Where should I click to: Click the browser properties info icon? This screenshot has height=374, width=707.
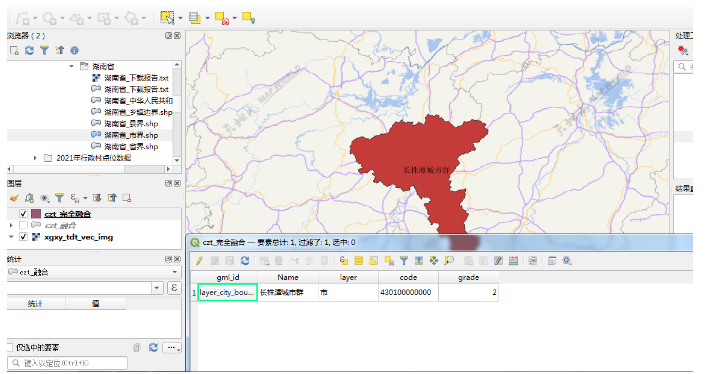[74, 51]
